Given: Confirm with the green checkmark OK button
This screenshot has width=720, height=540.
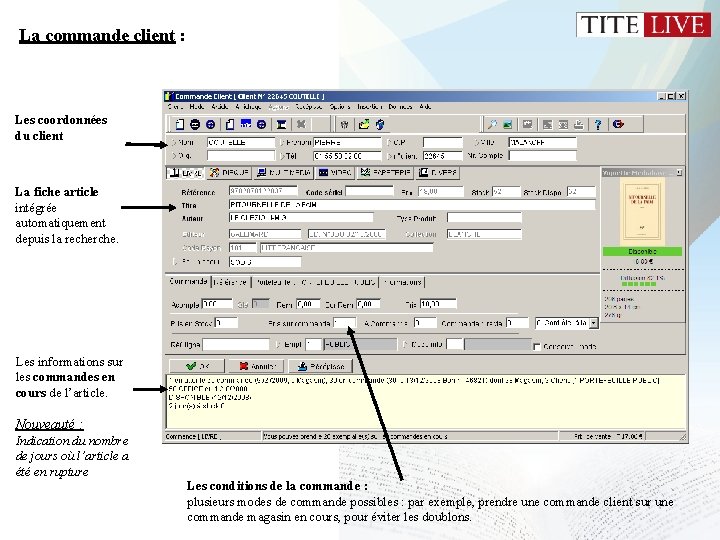Looking at the screenshot, I should tap(197, 366).
